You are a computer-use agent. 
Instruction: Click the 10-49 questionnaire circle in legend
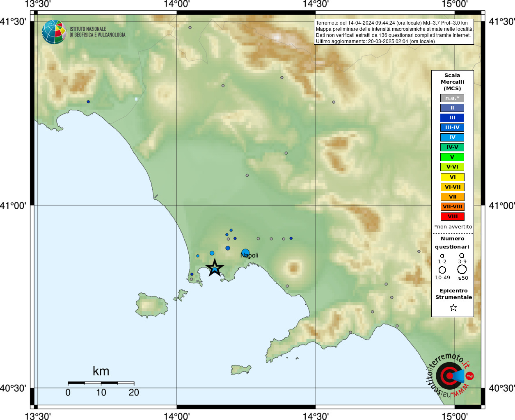442,270
